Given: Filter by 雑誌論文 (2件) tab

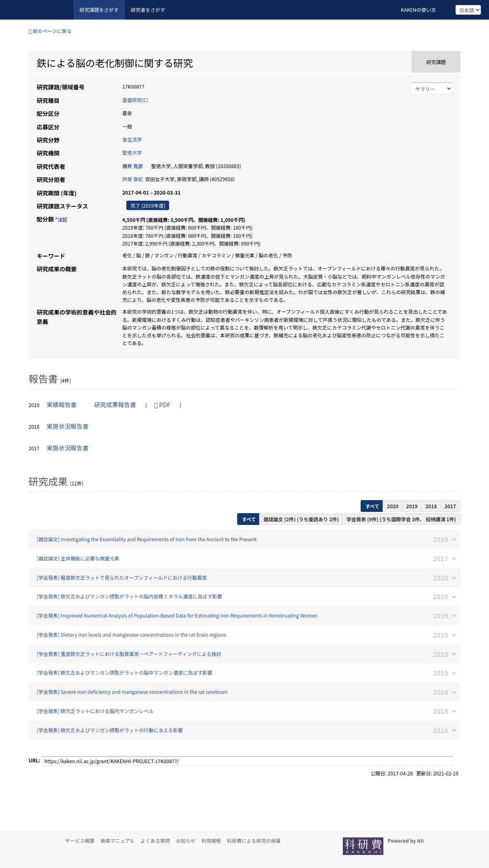Looking at the screenshot, I should [x=301, y=519].
